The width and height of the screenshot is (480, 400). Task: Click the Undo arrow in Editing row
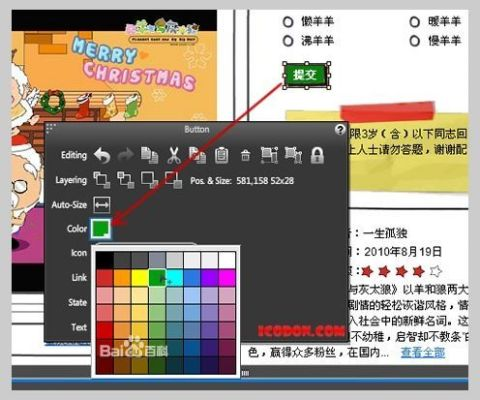[x=102, y=156]
